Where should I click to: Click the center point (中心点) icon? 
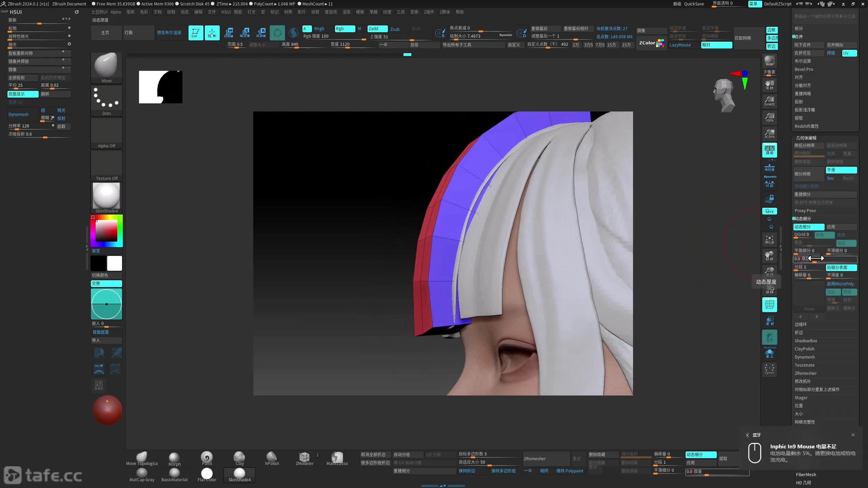[x=769, y=240]
